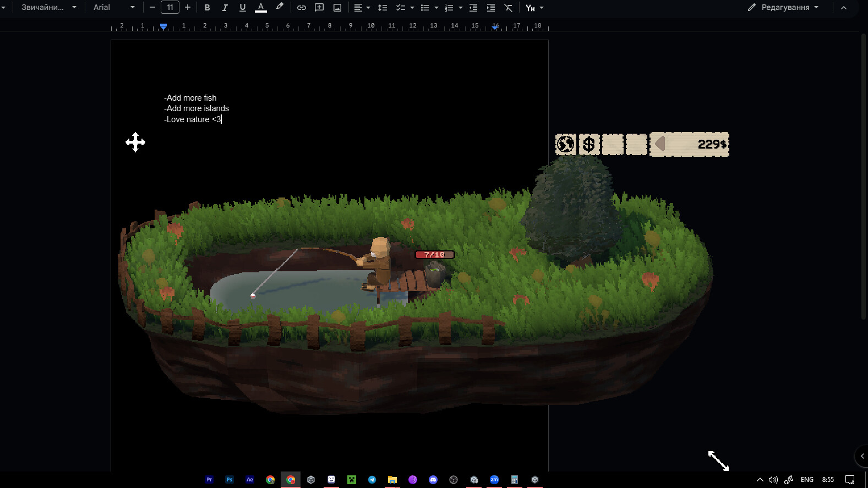Show the side panel arrow
Screen dimensions: 868x488
tap(862, 456)
